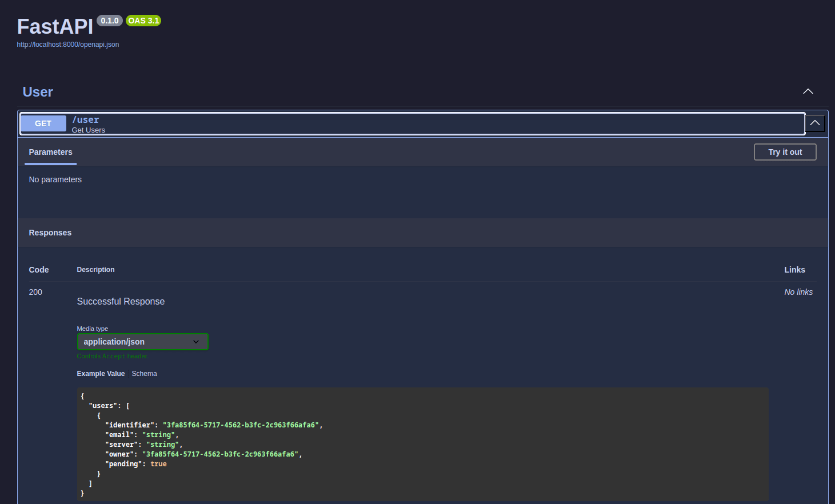
Task: Open the openapi.json specification link
Action: tap(67, 44)
